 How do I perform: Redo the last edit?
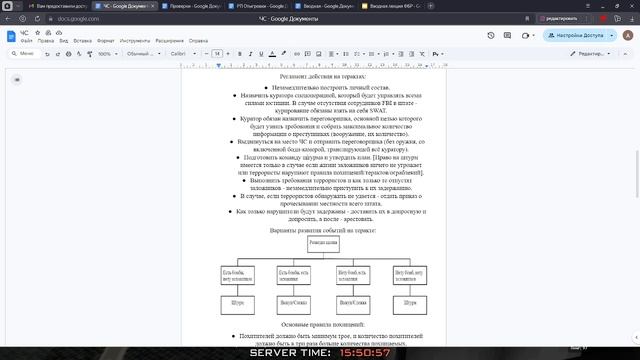pyautogui.click(x=58, y=54)
